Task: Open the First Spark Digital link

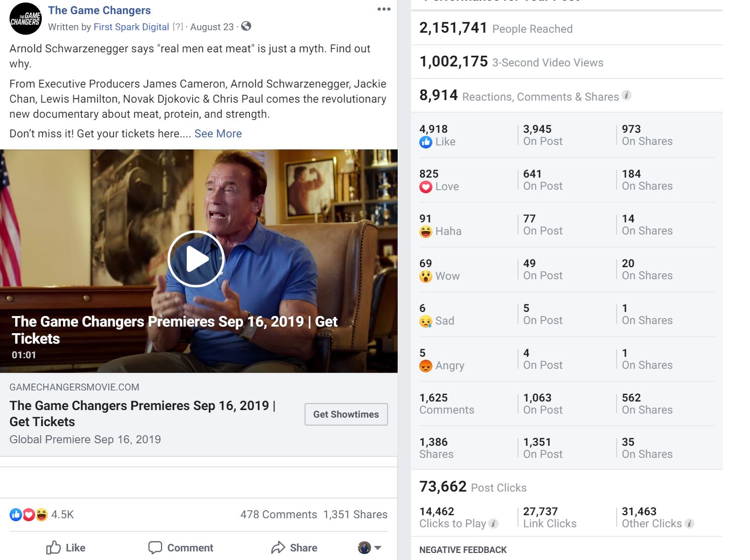Action: (131, 27)
